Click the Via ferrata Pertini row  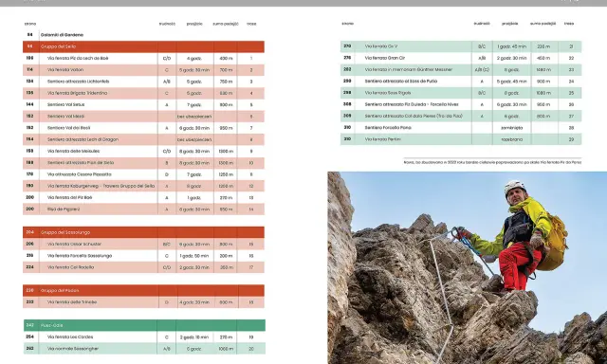461,139
